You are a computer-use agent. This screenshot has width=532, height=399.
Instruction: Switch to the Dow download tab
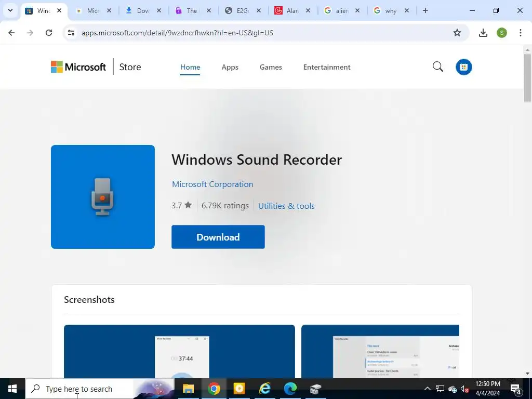(x=143, y=11)
